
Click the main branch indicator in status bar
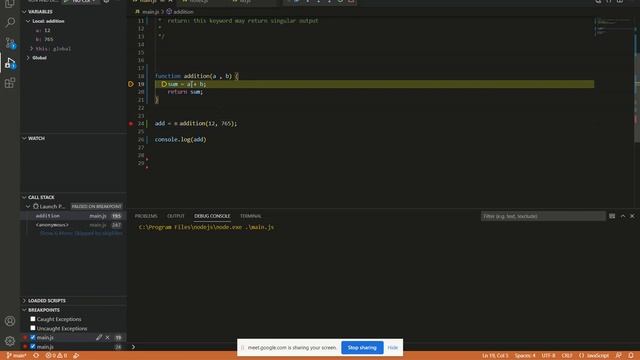pyautogui.click(x=16, y=356)
